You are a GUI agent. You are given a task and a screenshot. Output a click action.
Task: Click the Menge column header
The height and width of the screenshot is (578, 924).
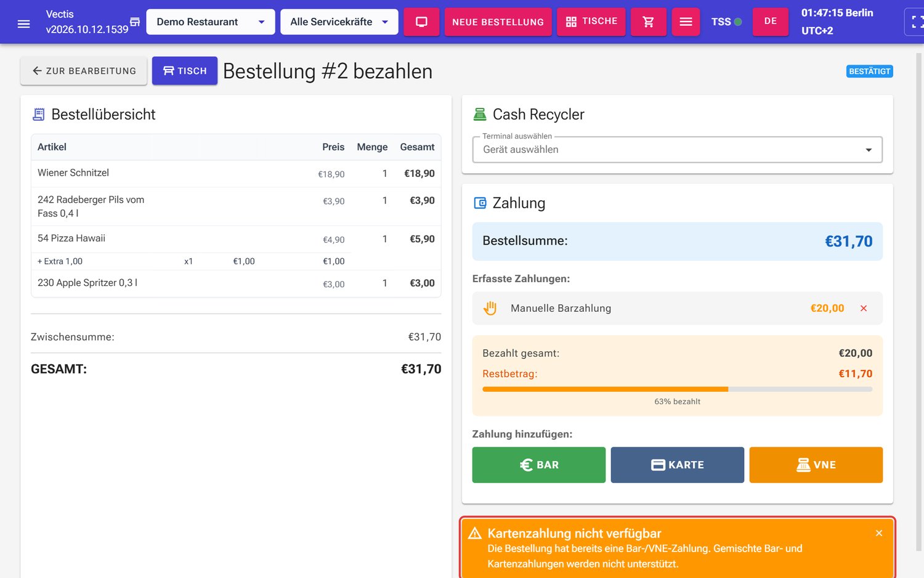(372, 147)
